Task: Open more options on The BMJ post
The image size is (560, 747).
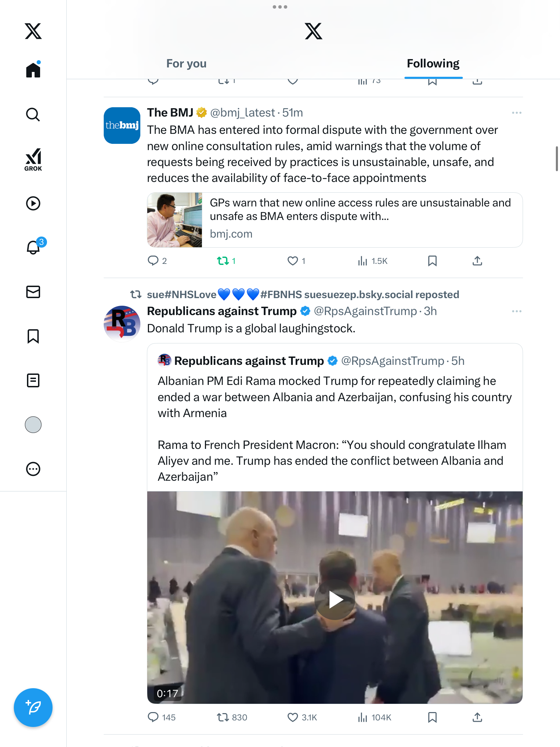Action: click(516, 113)
